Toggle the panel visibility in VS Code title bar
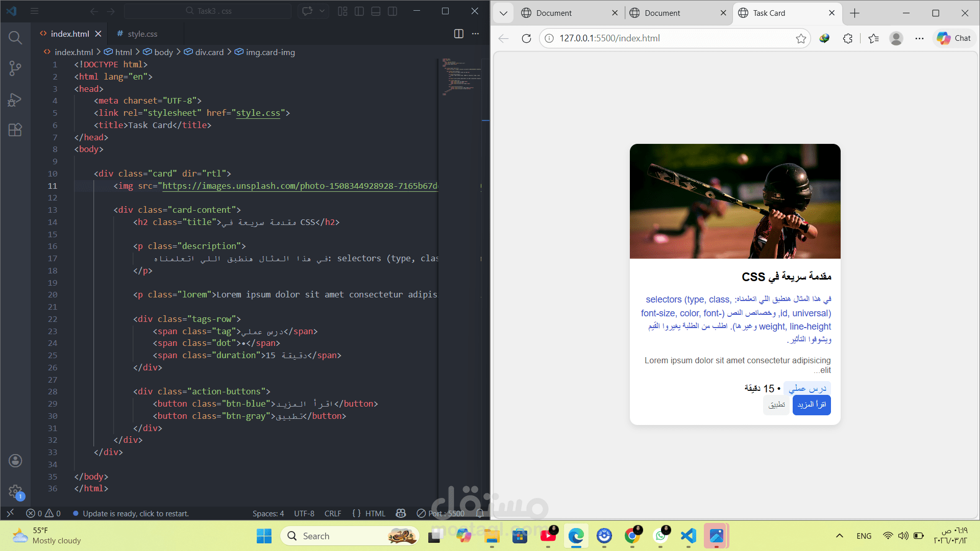The width and height of the screenshot is (980, 551). tap(376, 11)
